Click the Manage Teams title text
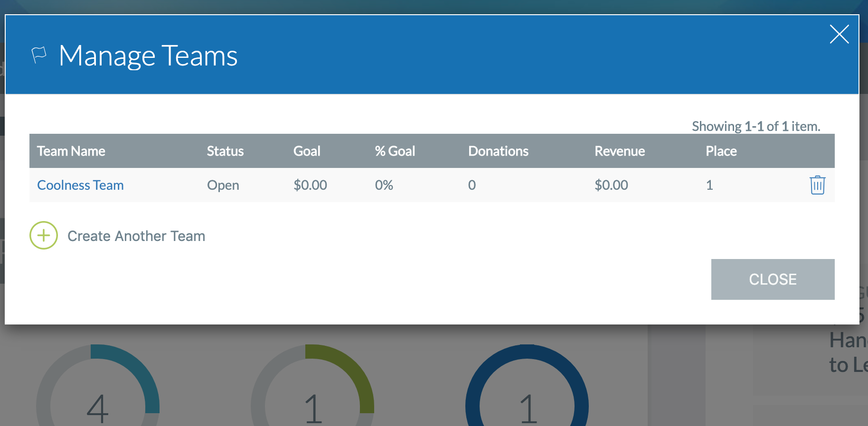 pyautogui.click(x=148, y=56)
